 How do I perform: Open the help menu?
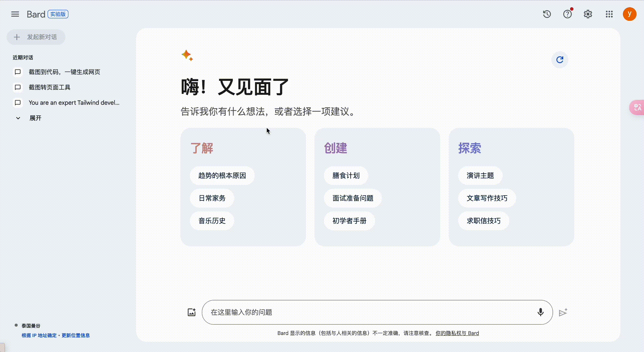(x=567, y=14)
